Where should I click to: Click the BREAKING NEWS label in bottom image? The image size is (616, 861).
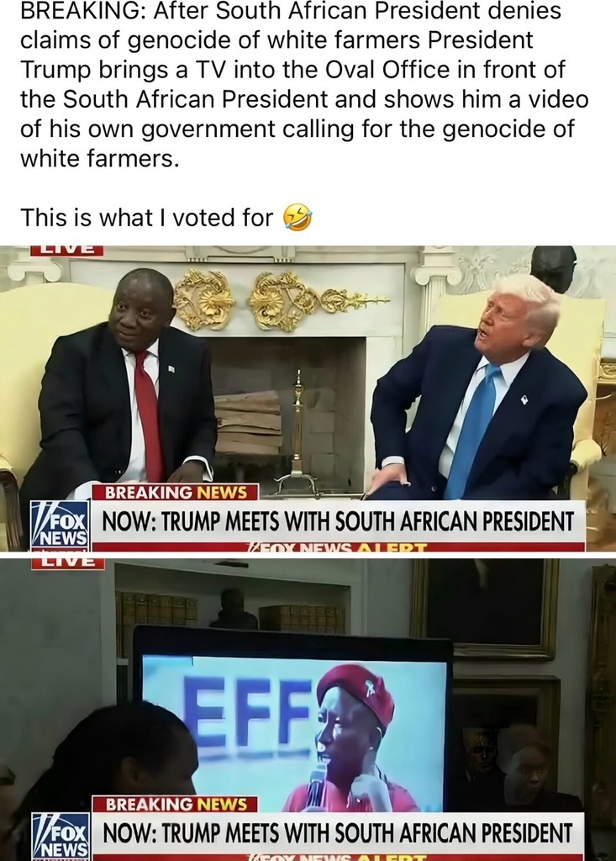click(x=176, y=805)
